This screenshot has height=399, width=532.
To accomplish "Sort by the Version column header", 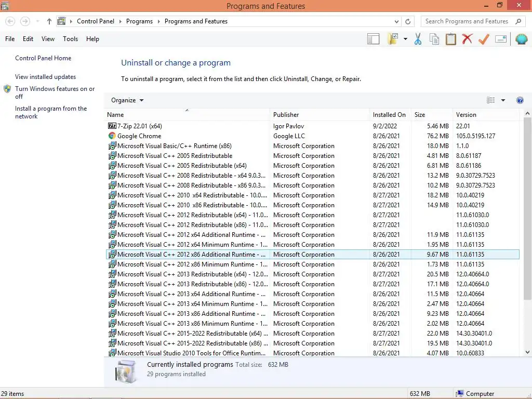I will (x=486, y=115).
